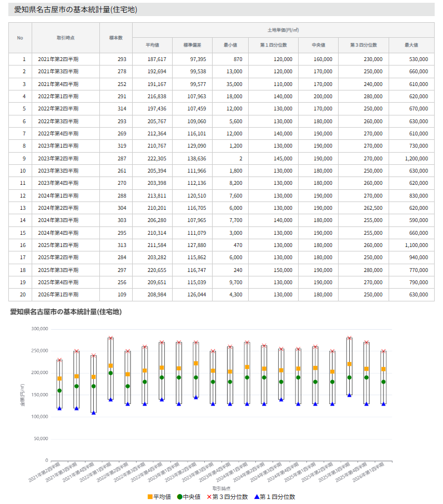The height and width of the screenshot is (504, 443).
Task: Click the 取引時点 table column header
Action: (66, 38)
